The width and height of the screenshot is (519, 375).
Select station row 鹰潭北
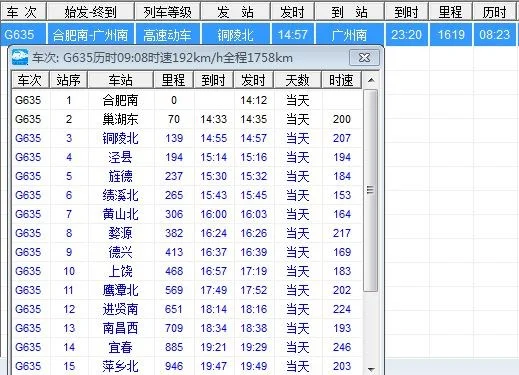(187, 290)
